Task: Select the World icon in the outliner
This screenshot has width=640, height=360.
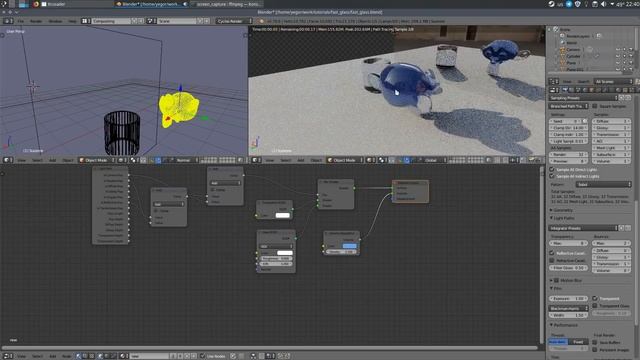Action: pyautogui.click(x=562, y=42)
